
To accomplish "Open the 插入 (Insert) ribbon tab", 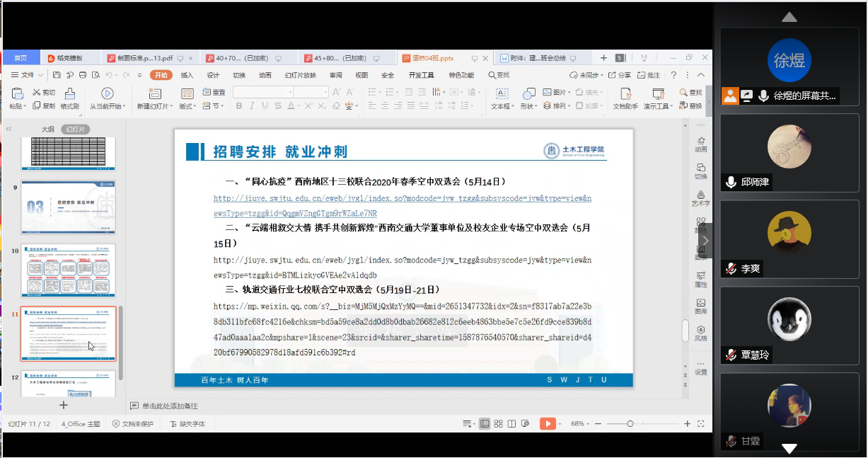I will [187, 75].
